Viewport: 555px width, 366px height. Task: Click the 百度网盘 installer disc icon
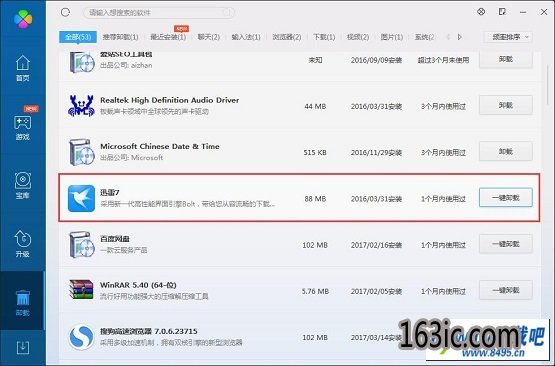[x=81, y=245]
